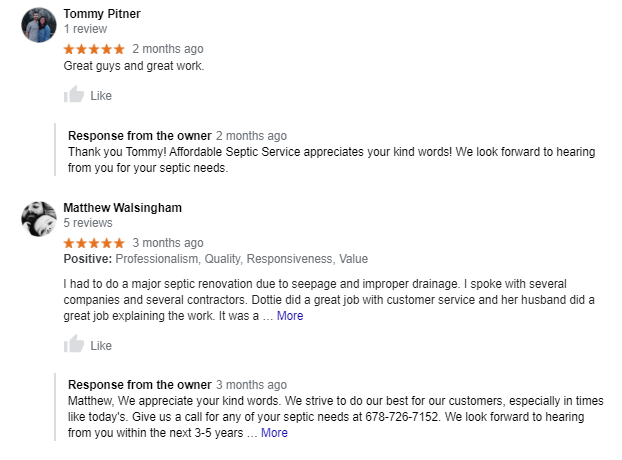Click "Response from the owner" heading under Tommy's review

pos(139,136)
